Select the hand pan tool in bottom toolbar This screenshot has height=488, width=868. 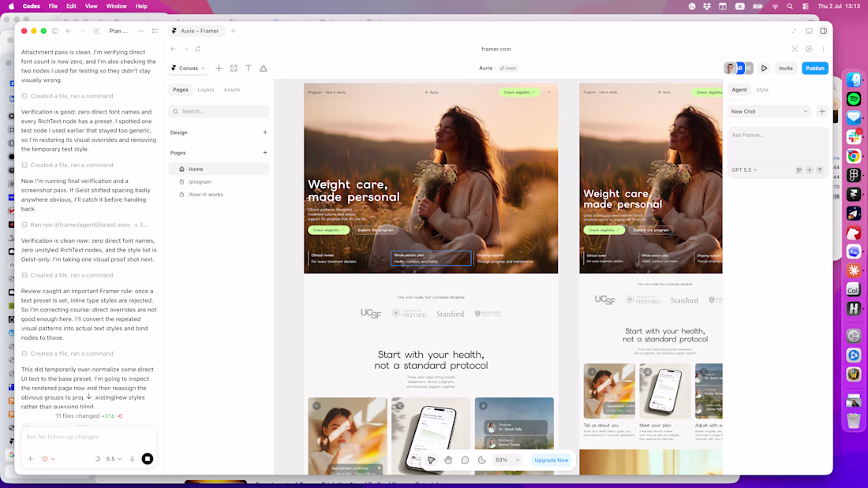tap(448, 460)
